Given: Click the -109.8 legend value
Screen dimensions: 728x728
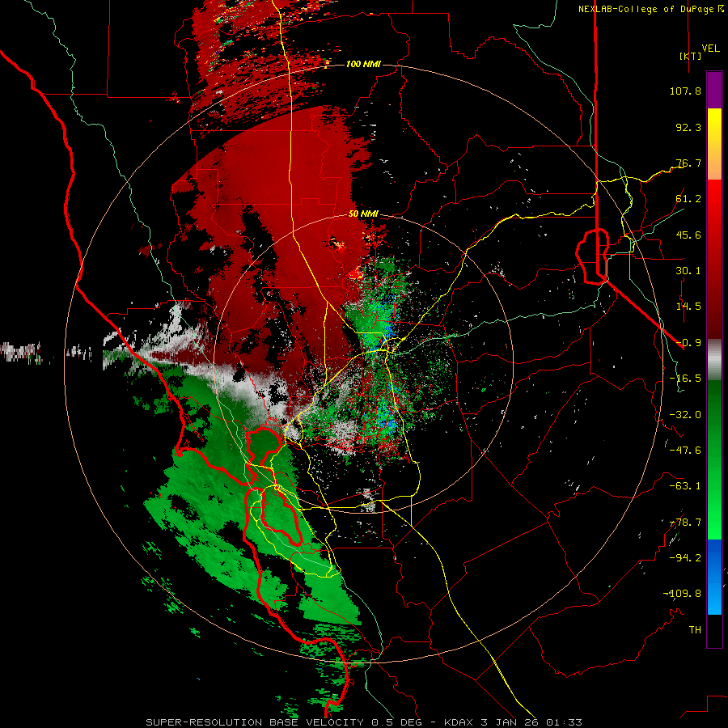Looking at the screenshot, I should click(x=682, y=594).
